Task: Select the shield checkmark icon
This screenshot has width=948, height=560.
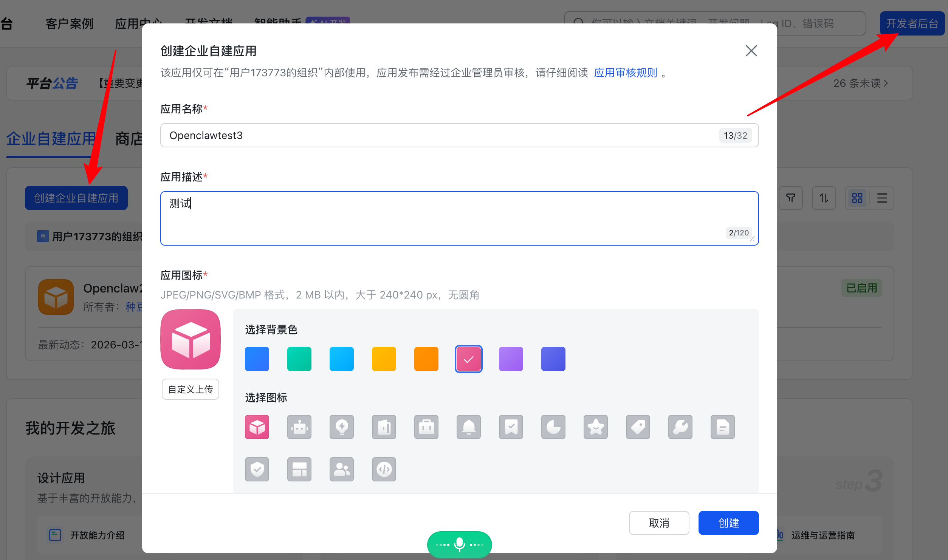Action: tap(257, 469)
